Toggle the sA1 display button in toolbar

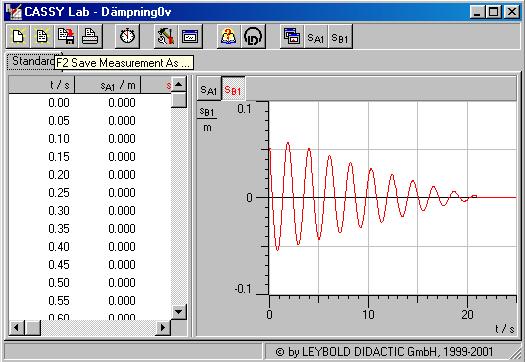coord(316,36)
